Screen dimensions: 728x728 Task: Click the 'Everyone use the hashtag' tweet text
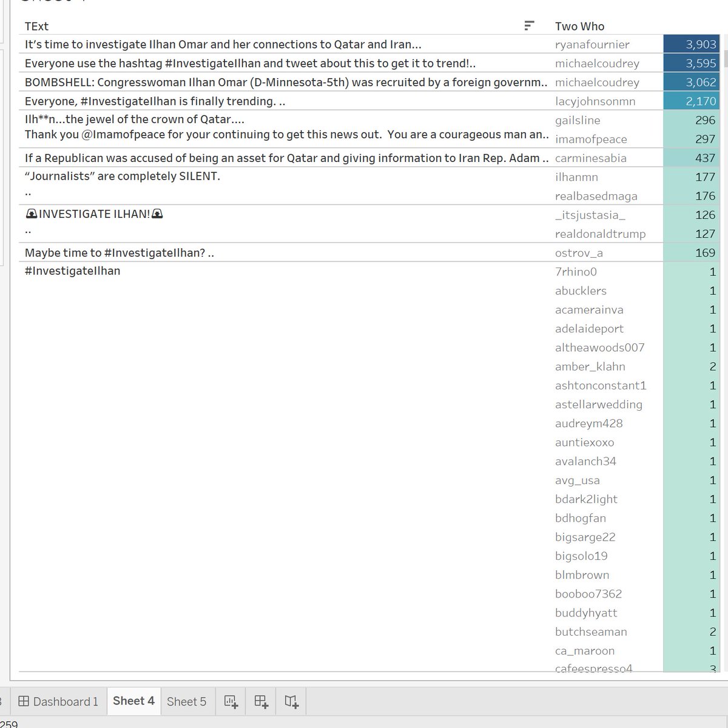point(251,63)
